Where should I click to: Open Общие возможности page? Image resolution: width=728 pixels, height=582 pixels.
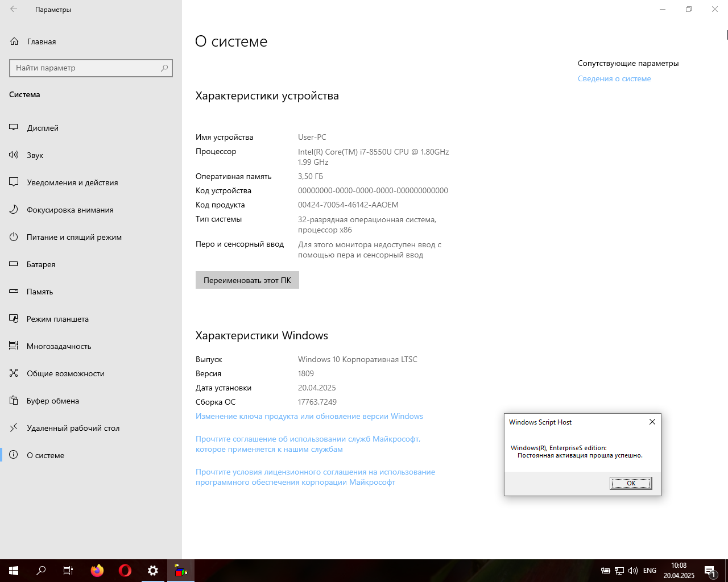91,373
